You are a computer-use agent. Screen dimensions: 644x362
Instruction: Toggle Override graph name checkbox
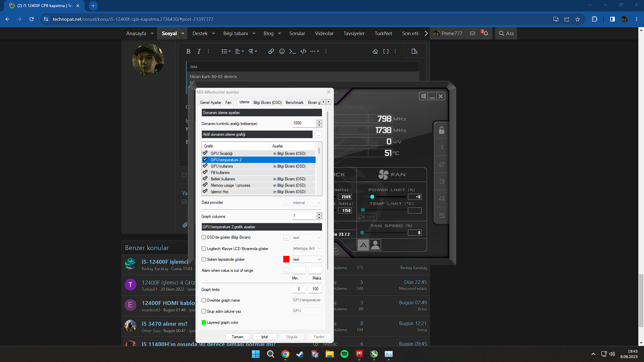(204, 300)
